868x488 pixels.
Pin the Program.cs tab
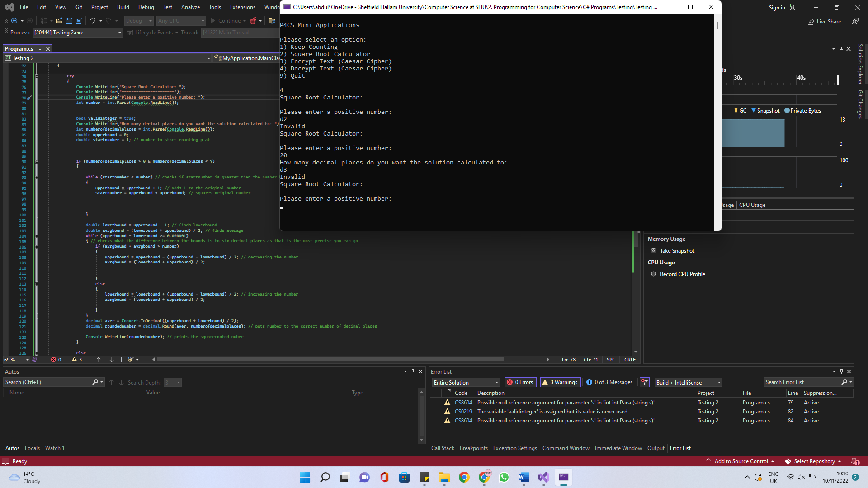point(40,49)
